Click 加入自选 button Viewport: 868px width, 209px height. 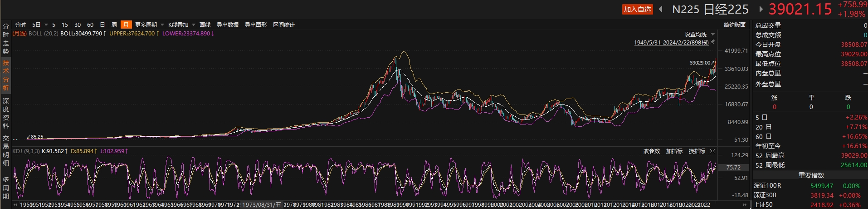click(637, 10)
